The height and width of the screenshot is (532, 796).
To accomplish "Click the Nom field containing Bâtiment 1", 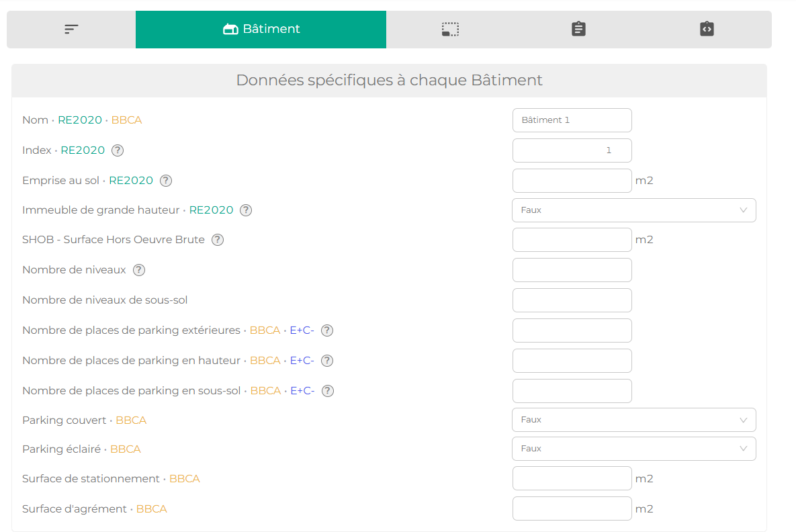I will pyautogui.click(x=572, y=120).
